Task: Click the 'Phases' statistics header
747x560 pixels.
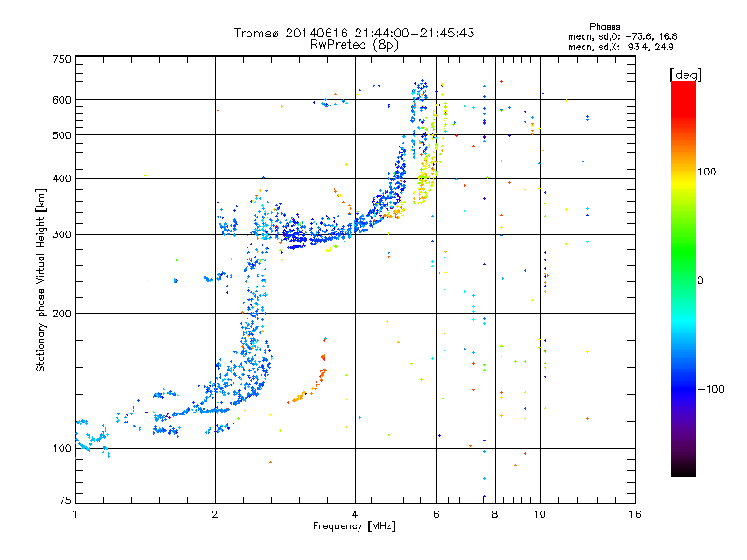Action: (x=604, y=27)
